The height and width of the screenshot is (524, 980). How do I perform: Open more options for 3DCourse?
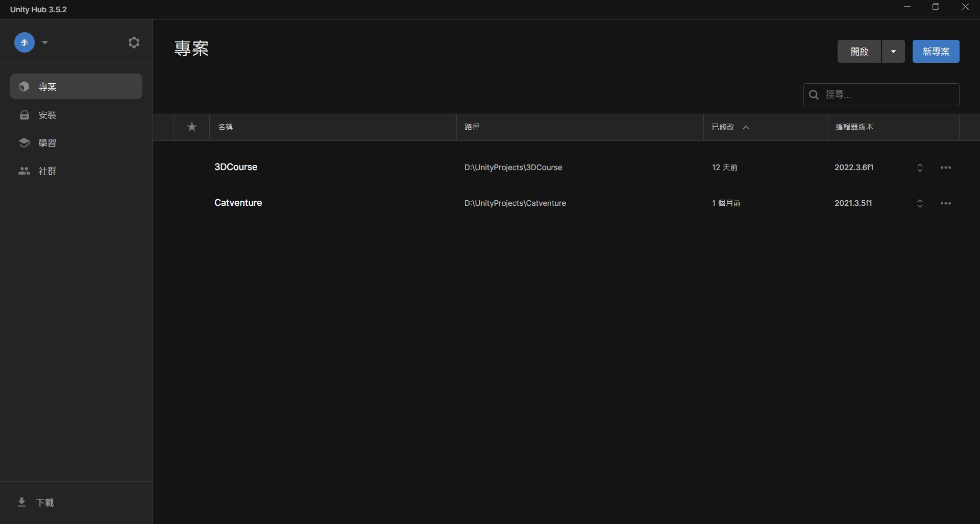point(946,168)
